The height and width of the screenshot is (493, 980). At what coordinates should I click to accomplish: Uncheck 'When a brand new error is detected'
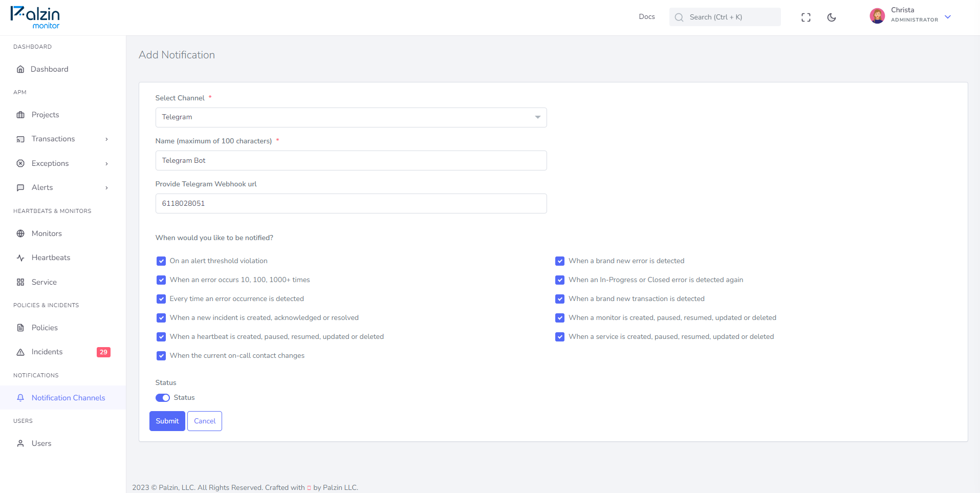(560, 261)
